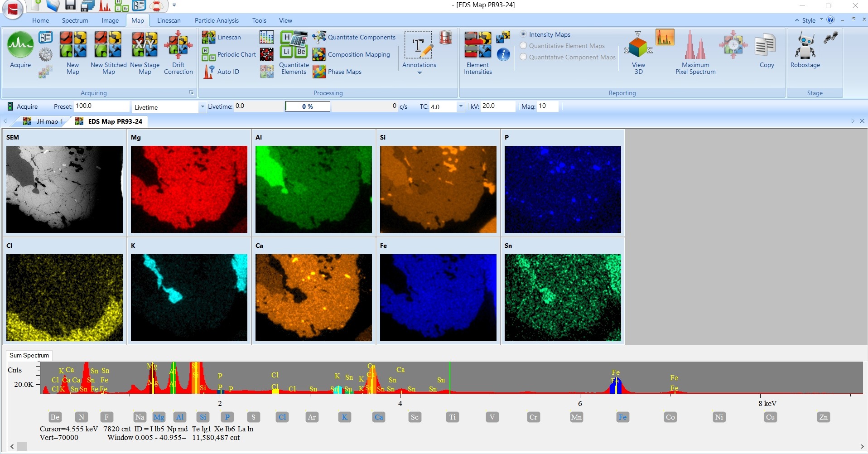Open Quantitate Components
Screen dimensions: 868x454
coord(354,37)
